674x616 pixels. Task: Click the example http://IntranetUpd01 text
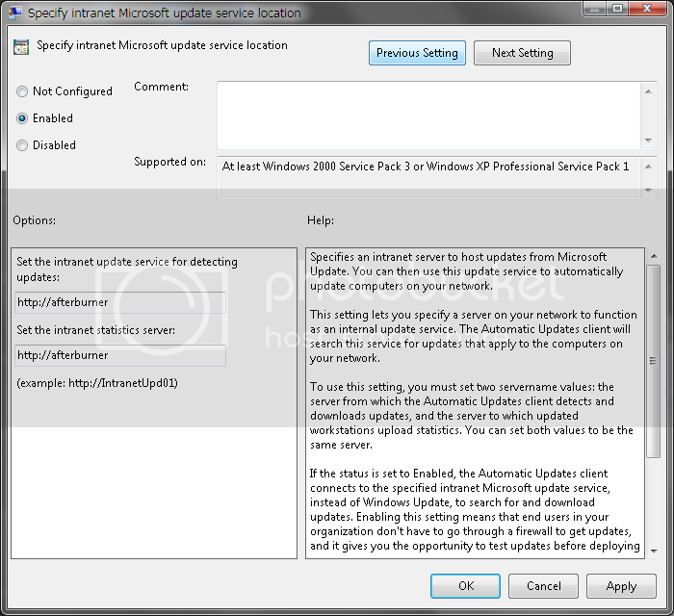97,383
